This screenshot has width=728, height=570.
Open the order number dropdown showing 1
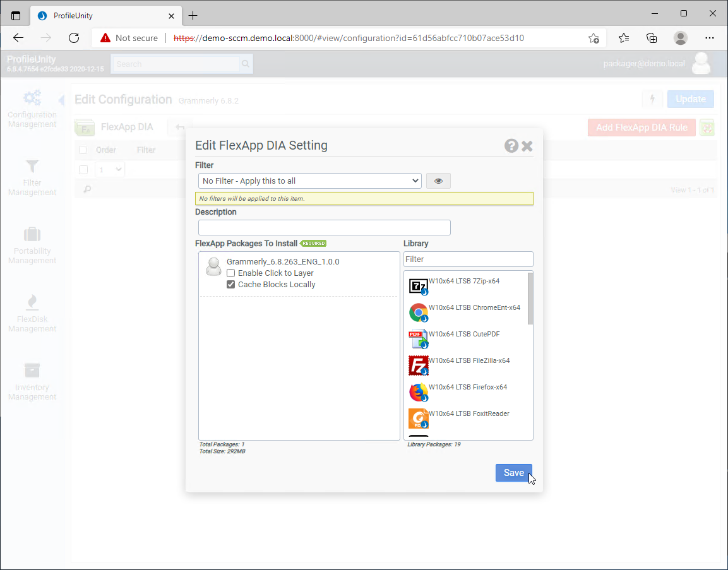tap(110, 169)
